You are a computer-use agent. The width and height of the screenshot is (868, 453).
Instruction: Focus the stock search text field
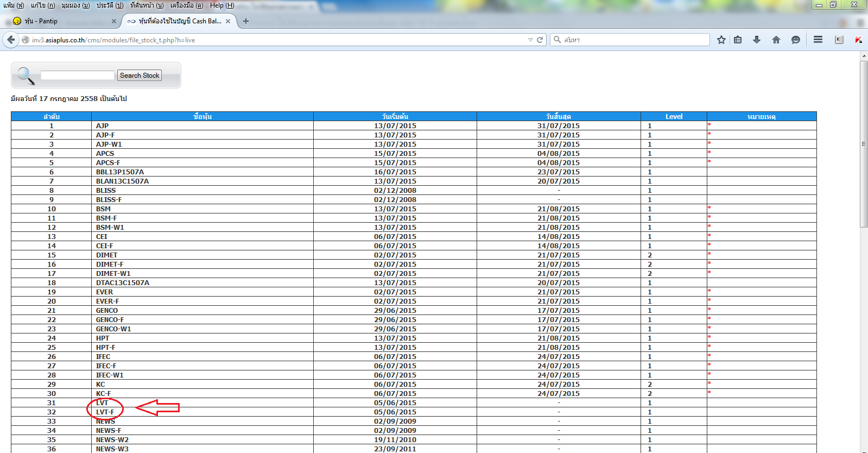78,75
